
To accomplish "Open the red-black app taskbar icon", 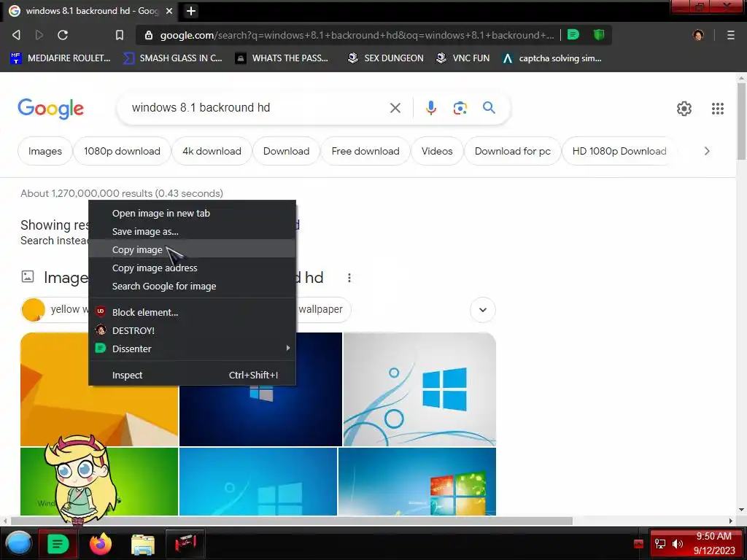I will (185, 543).
